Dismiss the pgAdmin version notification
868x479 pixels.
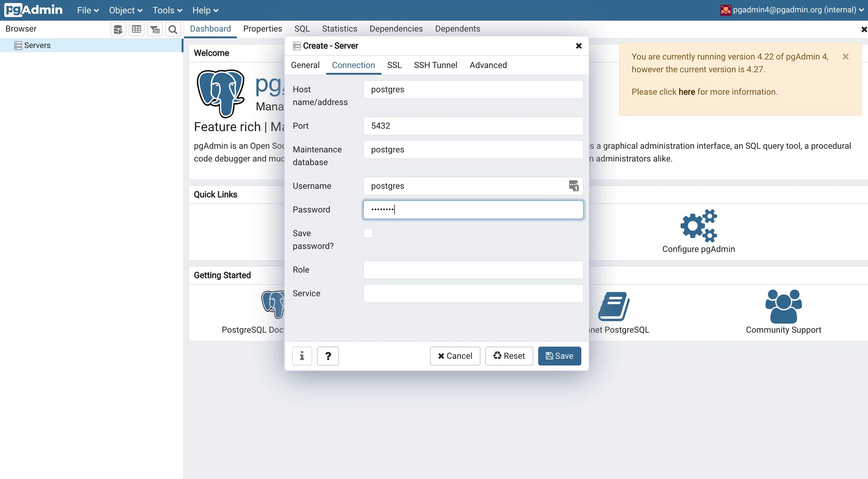pos(846,56)
